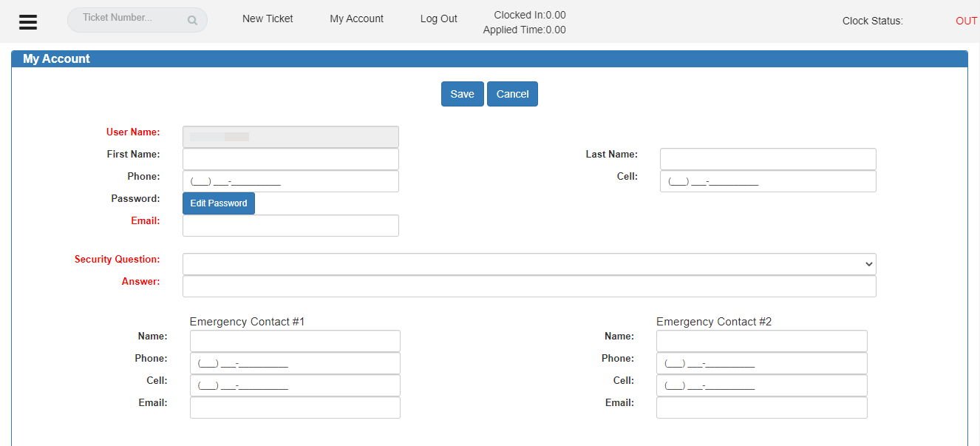Image resolution: width=980 pixels, height=446 pixels.
Task: Focus Emergency Contact #1 Cell field
Action: click(x=295, y=385)
